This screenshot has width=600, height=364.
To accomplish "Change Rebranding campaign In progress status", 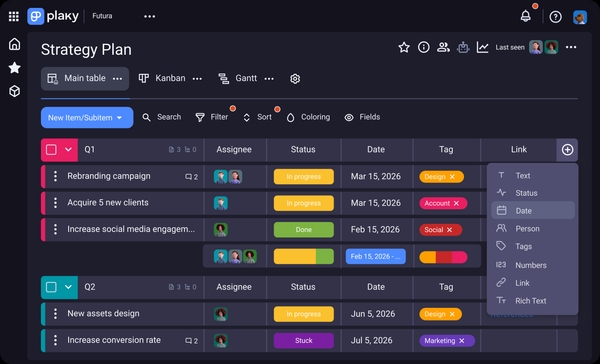I will point(303,177).
